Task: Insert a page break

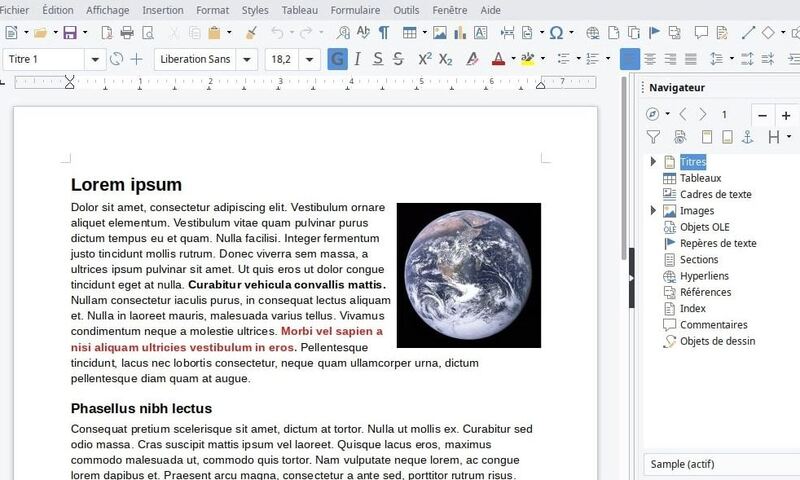Action: (507, 33)
